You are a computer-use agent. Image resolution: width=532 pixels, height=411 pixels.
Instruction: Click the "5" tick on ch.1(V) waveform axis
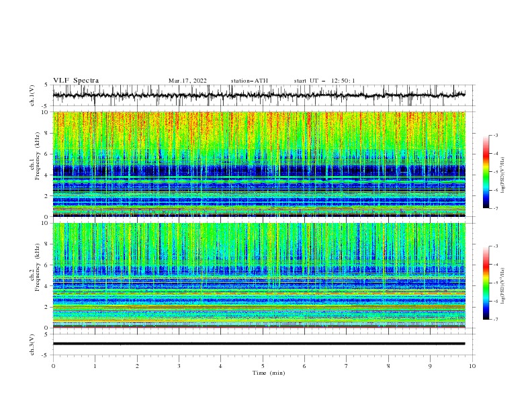click(x=46, y=85)
